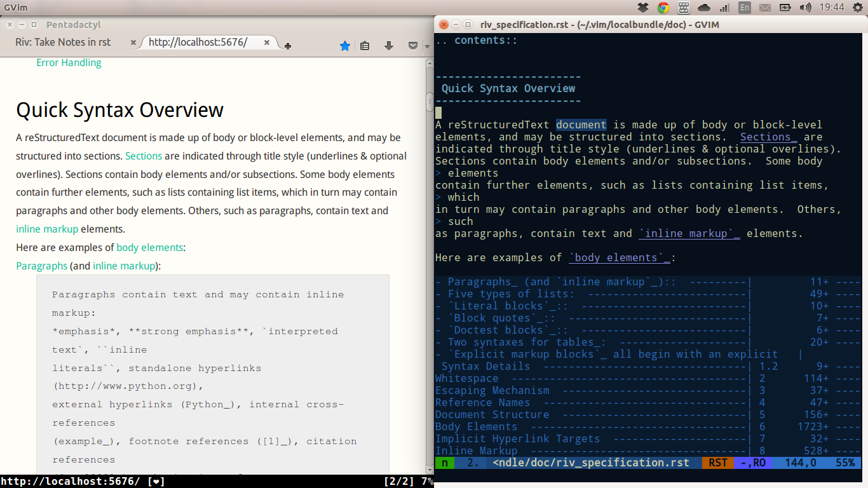Click the cloud icon in the top panel
The height and width of the screenshot is (488, 868).
click(x=704, y=8)
